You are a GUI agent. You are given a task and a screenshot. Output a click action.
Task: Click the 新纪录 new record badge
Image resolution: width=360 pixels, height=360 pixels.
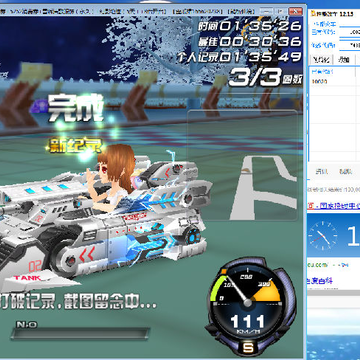[x=76, y=146]
